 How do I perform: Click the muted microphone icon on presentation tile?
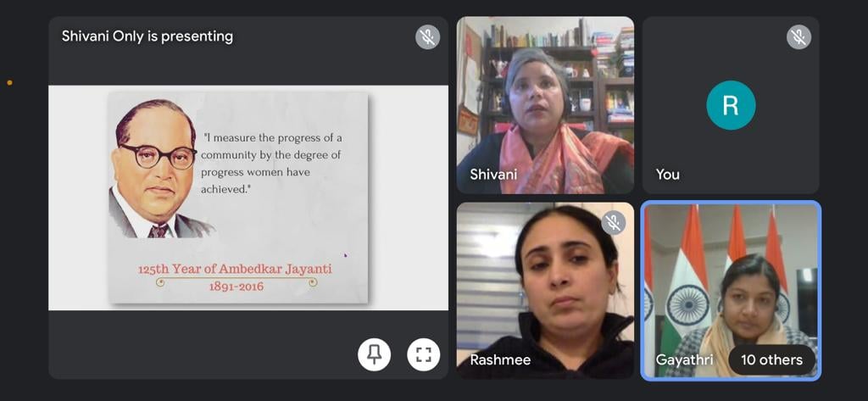click(x=427, y=37)
